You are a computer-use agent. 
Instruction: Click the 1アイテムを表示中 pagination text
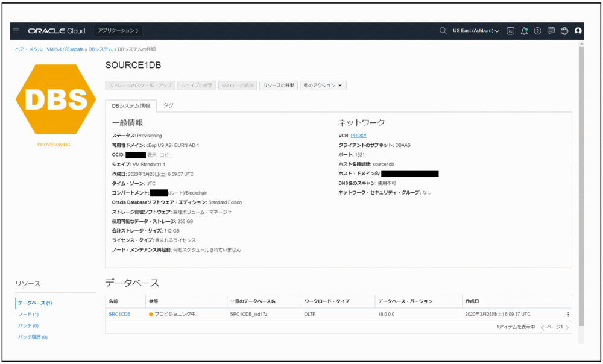click(x=516, y=327)
